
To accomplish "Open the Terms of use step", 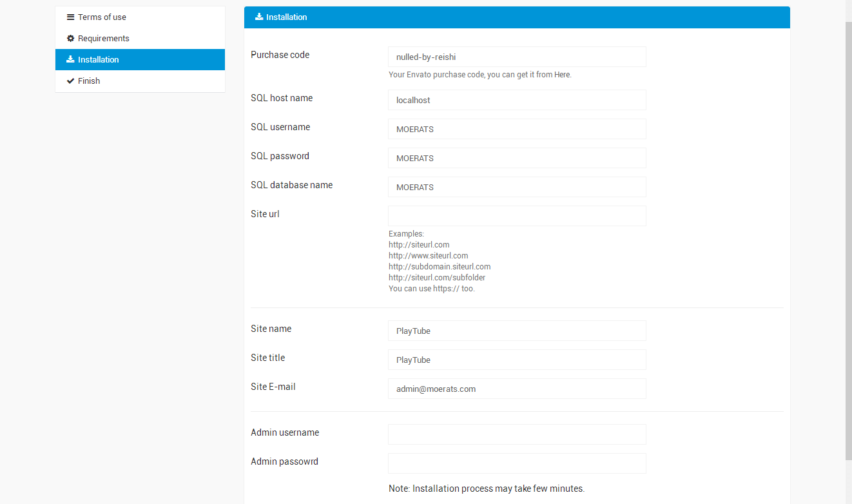I will (x=102, y=17).
